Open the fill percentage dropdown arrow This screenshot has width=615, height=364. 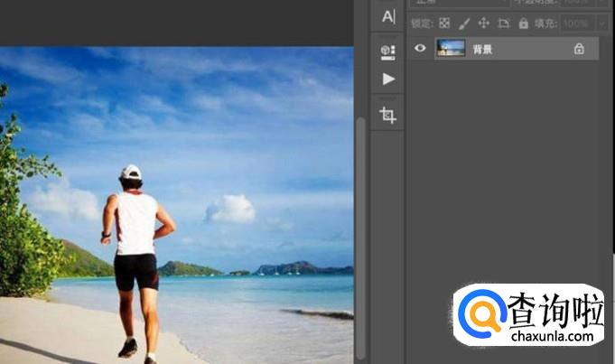[x=602, y=23]
